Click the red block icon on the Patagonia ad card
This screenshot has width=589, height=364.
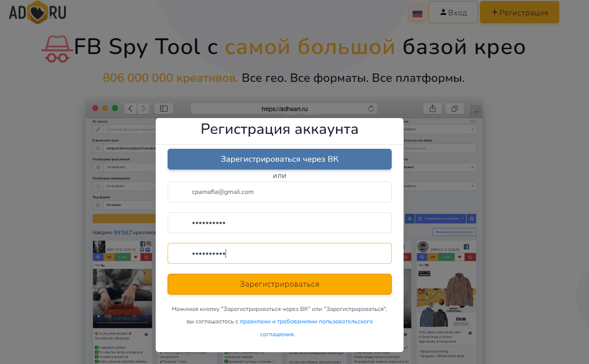pos(471,257)
